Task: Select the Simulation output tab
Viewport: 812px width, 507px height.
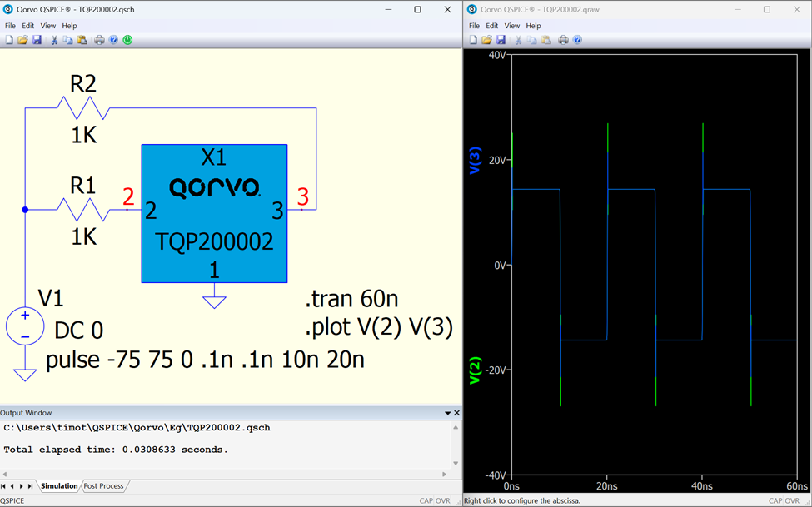Action: (x=59, y=486)
